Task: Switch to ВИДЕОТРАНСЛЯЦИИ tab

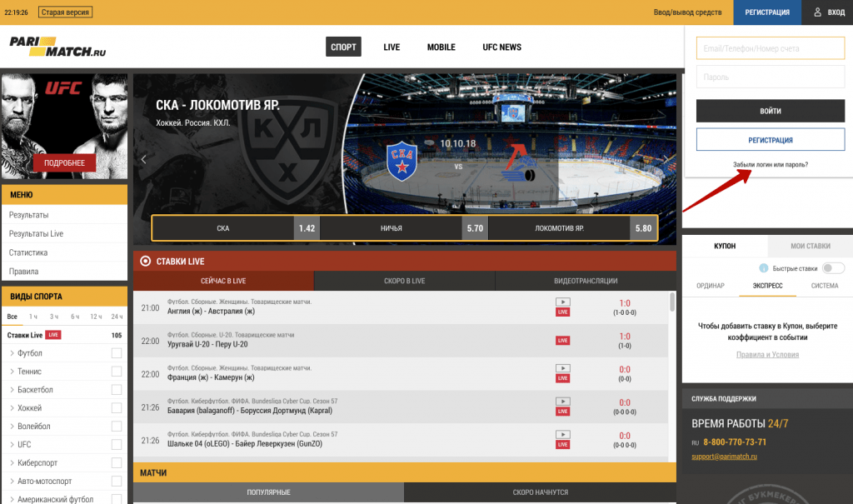Action: 586,281
